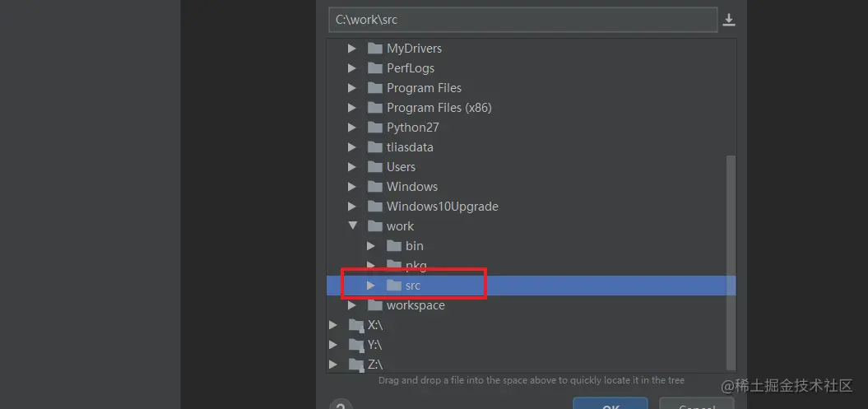Expand the MyDrivers folder arrow

351,49
